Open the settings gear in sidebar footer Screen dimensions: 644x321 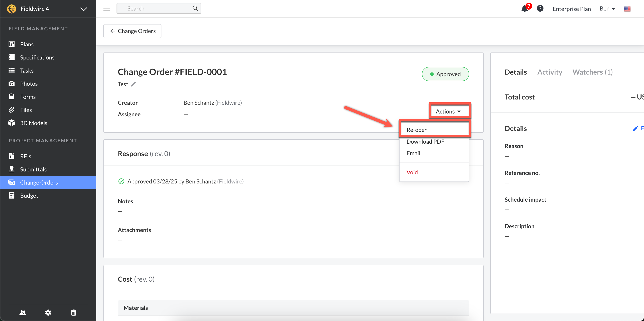[48, 312]
